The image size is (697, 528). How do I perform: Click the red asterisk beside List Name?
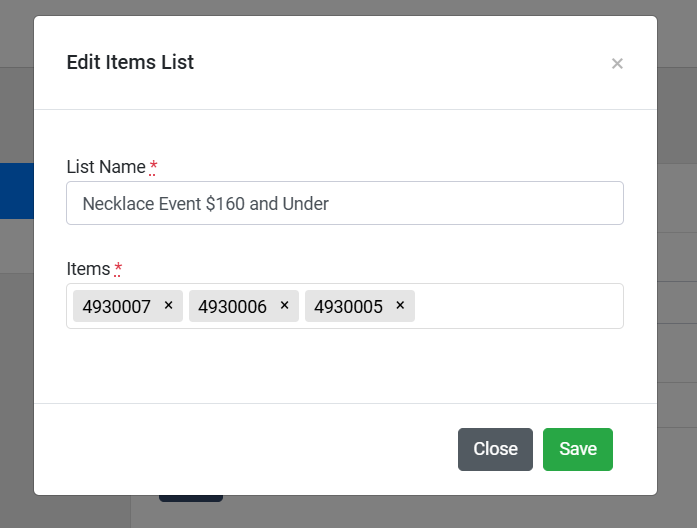[x=153, y=166]
